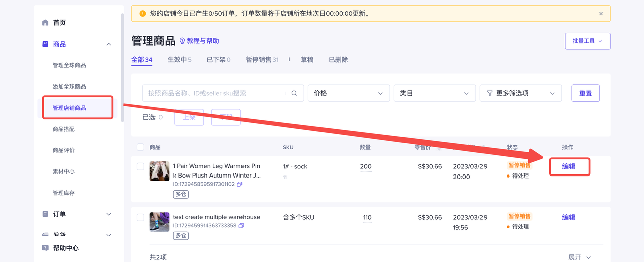Viewport: 644px width, 262px height.
Task: Click the 商品 bag icon in sidebar
Action: coord(45,44)
